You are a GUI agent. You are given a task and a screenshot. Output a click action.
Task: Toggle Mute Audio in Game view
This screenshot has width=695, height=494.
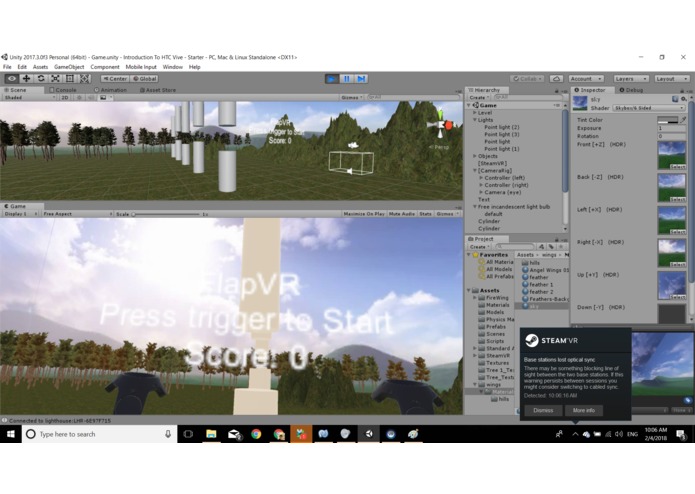tap(402, 214)
